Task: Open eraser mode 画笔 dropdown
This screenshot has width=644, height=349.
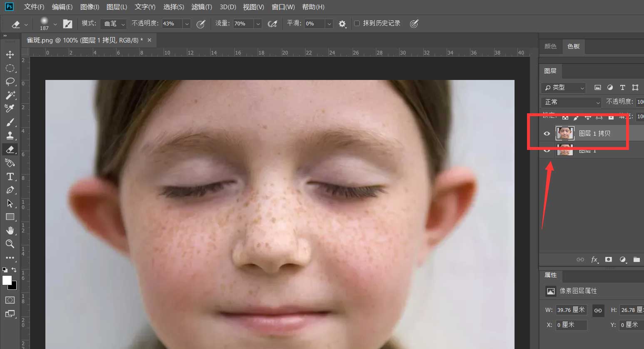Action: point(113,24)
